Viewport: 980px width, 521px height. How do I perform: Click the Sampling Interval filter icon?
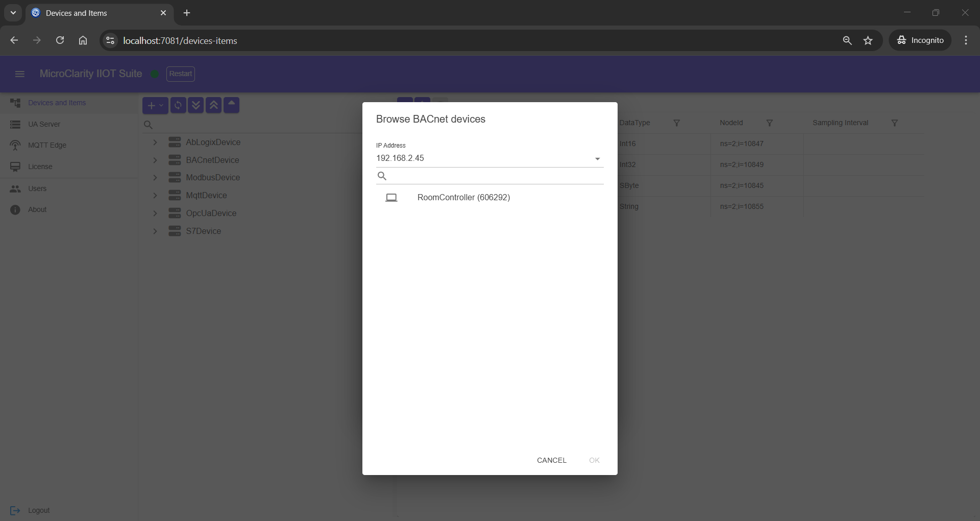point(894,123)
